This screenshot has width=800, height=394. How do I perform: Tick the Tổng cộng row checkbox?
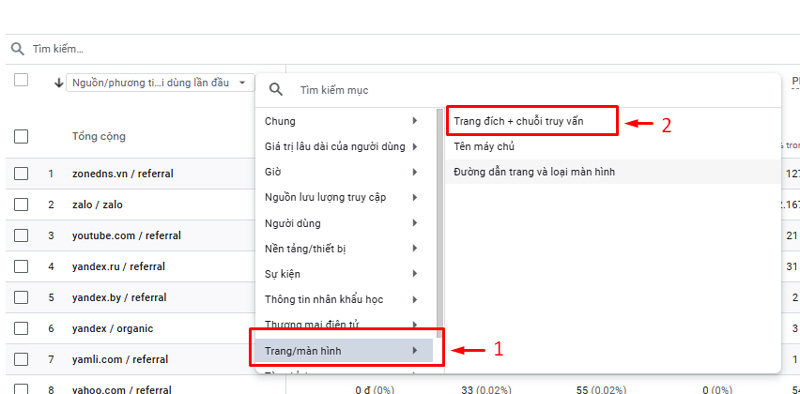click(21, 137)
